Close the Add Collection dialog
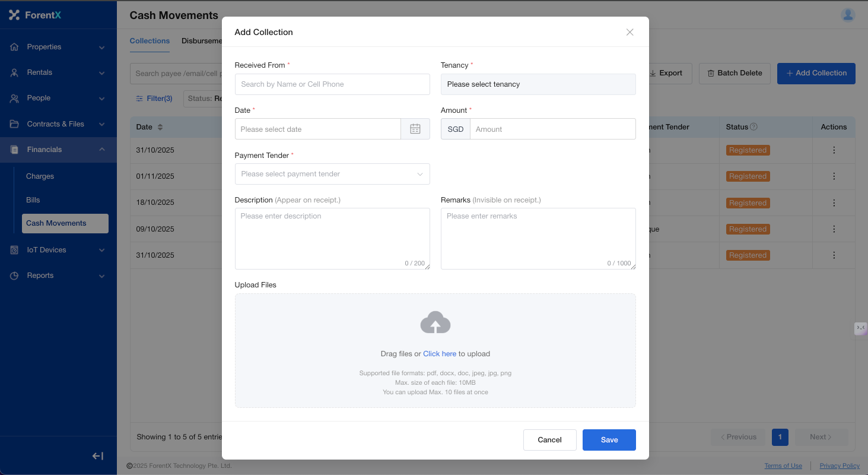 click(629, 32)
